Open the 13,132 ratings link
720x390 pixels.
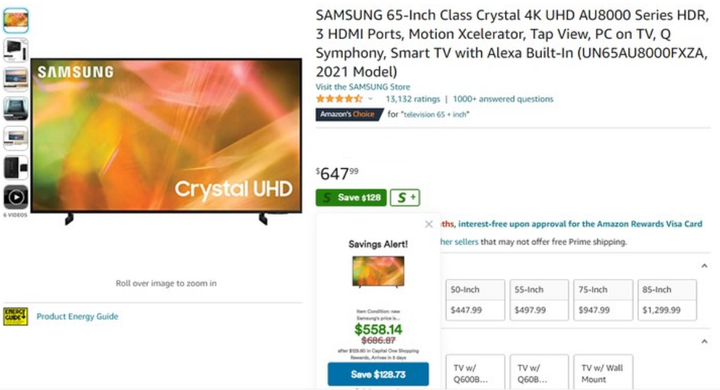(x=412, y=99)
